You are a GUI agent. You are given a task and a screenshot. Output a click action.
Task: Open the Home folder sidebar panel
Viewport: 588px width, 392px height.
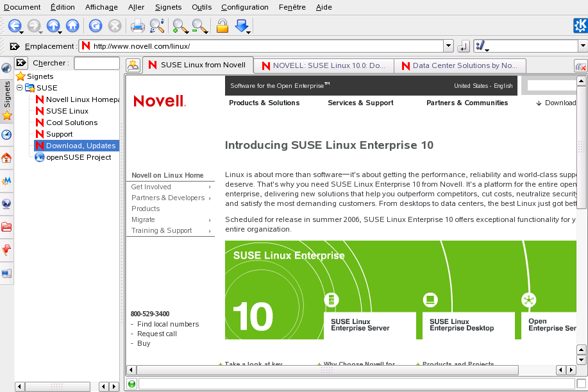[6, 158]
